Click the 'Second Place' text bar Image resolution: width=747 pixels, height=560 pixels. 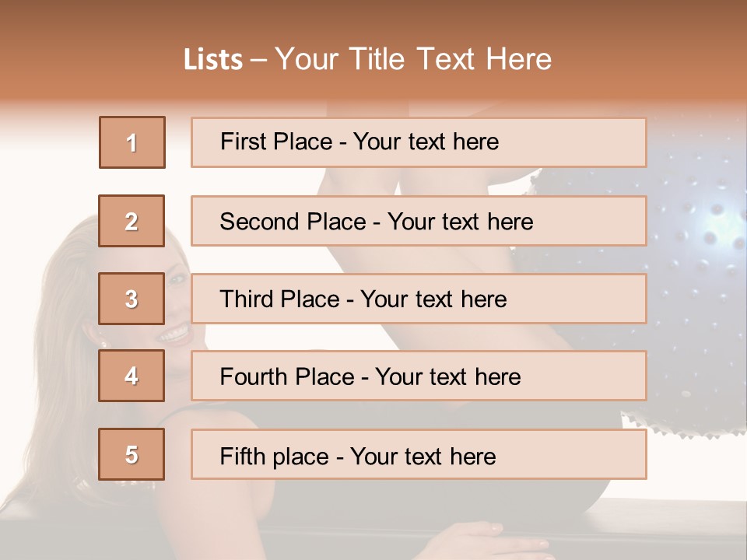coord(419,221)
